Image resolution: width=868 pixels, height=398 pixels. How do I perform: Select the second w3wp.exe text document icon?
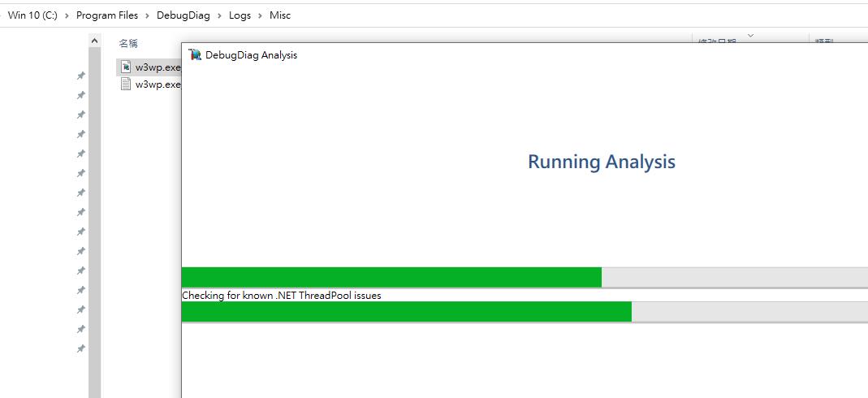(x=126, y=84)
